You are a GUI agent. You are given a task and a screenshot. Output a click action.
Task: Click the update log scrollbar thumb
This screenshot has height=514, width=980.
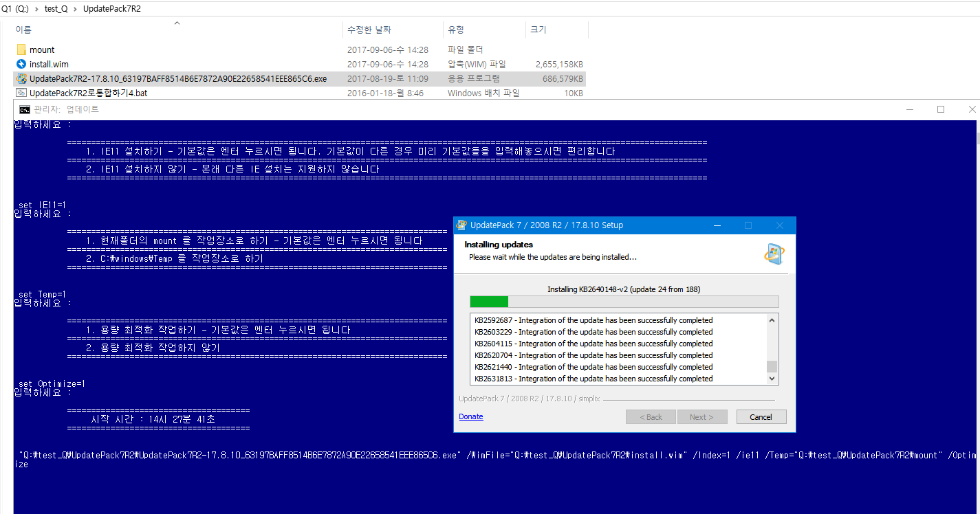pos(772,366)
